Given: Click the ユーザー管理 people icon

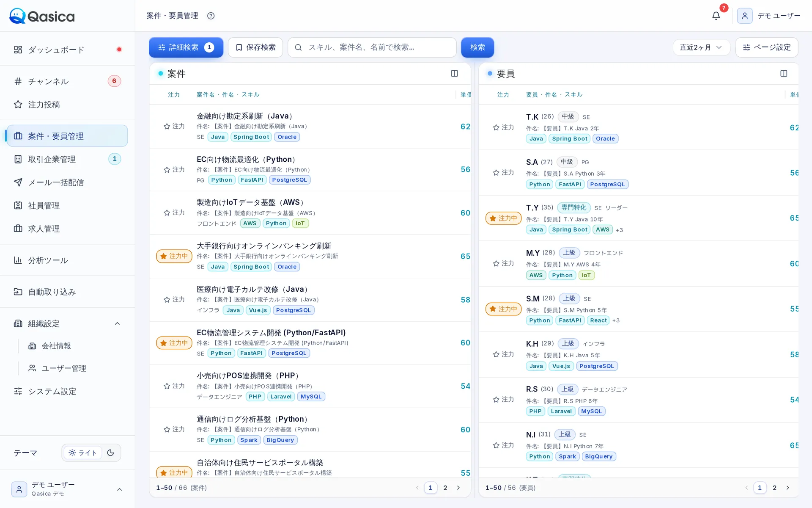Looking at the screenshot, I should (32, 368).
